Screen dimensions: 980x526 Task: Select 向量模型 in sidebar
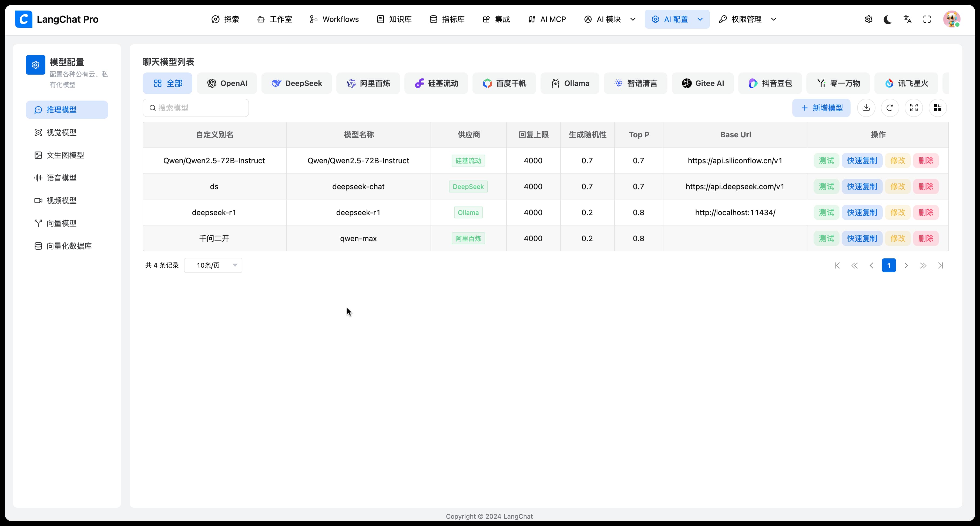[x=67, y=223]
